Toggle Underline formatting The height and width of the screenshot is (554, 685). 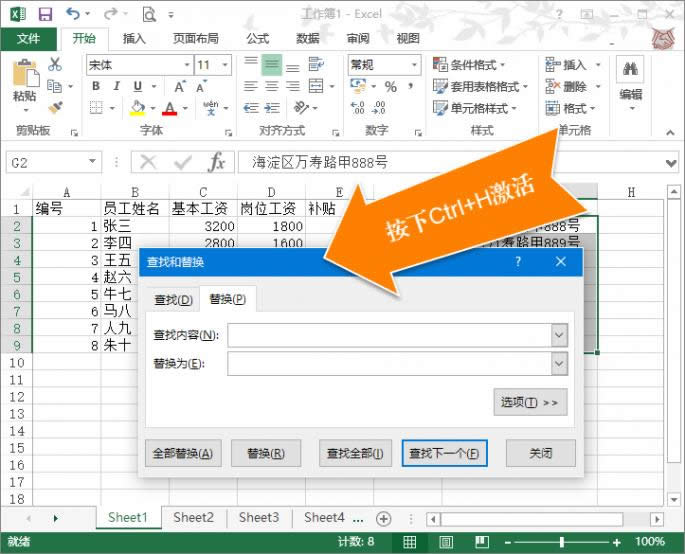tap(140, 87)
